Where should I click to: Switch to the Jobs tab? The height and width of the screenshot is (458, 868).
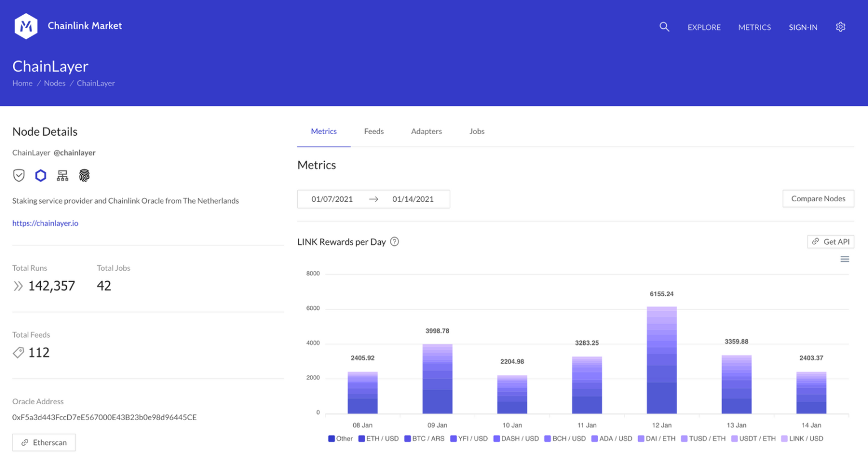(476, 131)
